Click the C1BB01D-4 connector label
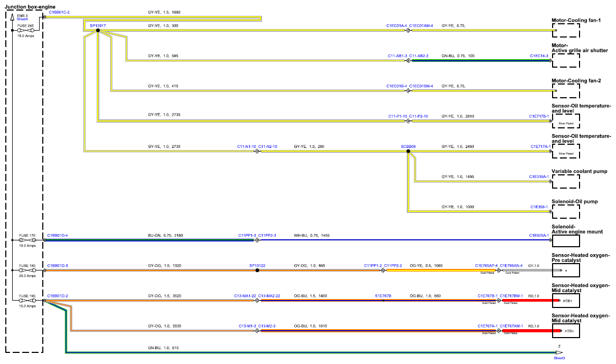Viewport: 616px width, 364px height. (x=58, y=236)
